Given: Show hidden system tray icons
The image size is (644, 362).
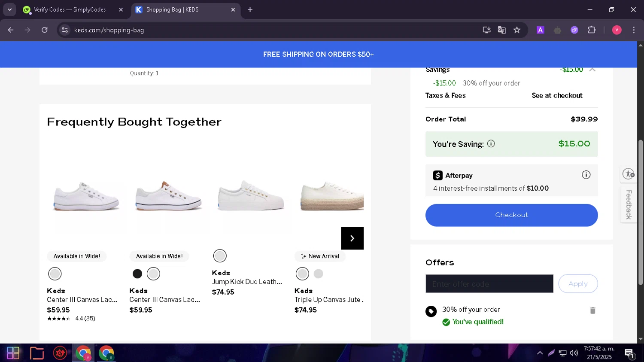Looking at the screenshot, I should point(540,353).
